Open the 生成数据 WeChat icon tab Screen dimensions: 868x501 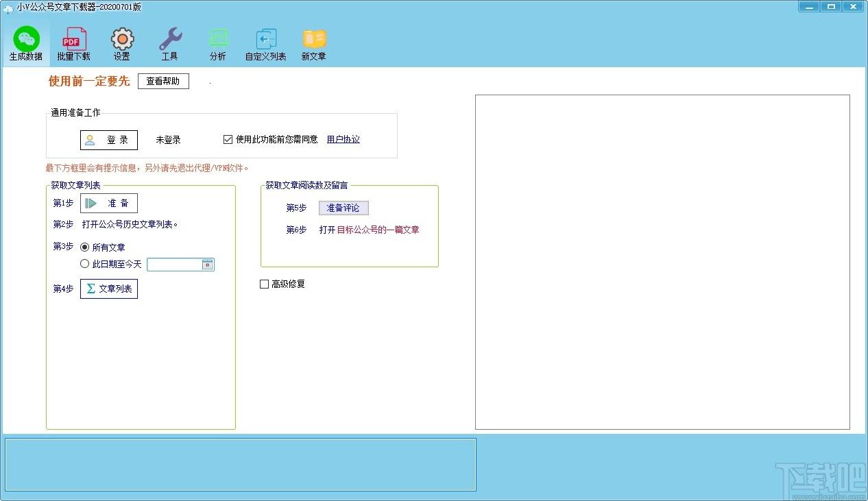26,45
